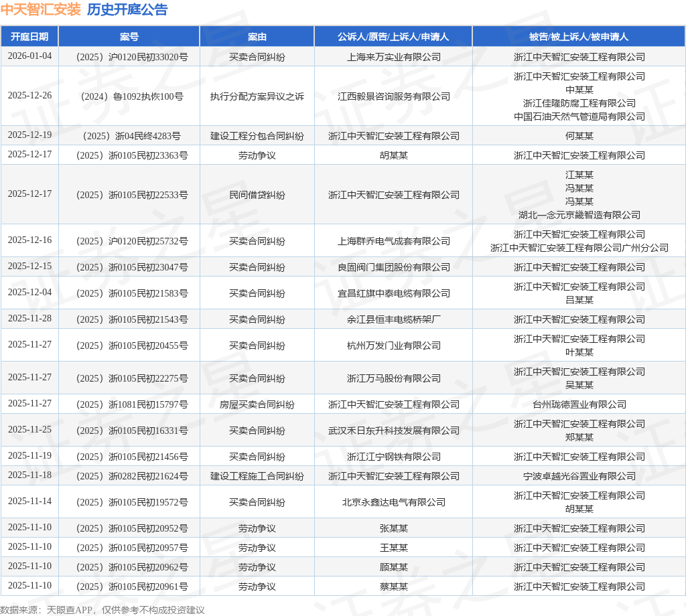This screenshot has height=616, width=686.
Task: Click case cause 建设工程施工合同纠纷
Action: coord(257,476)
